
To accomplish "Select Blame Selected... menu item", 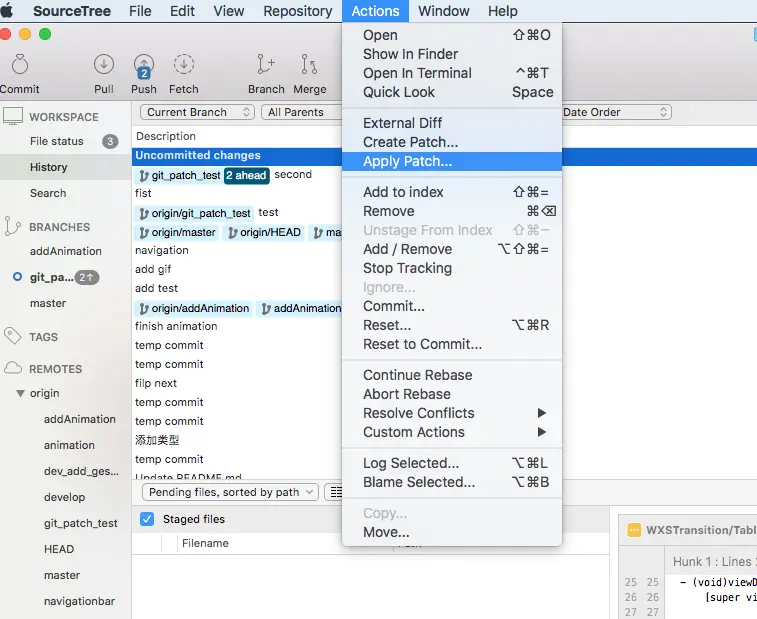I will [452, 481].
